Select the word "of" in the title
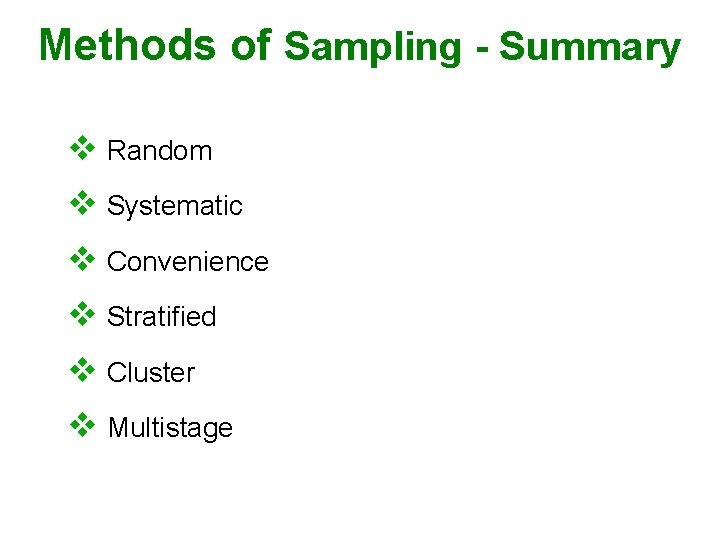This screenshot has width=720, height=540. pyautogui.click(x=249, y=45)
